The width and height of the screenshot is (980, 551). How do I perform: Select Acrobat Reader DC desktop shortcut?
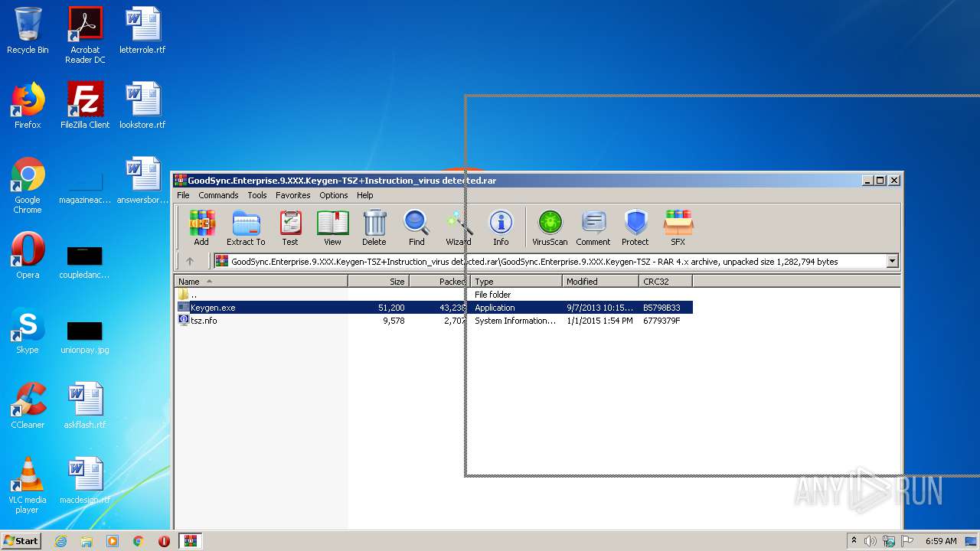coord(85,36)
